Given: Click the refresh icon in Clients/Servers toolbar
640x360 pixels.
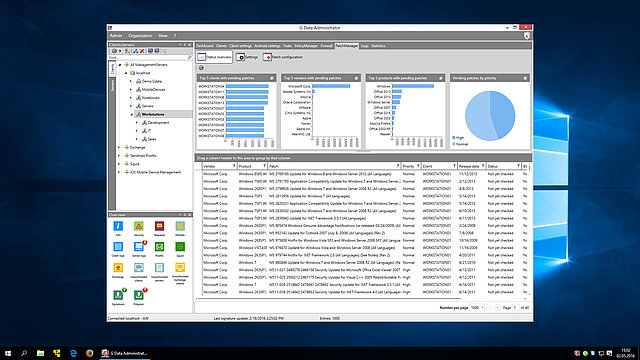Looking at the screenshot, I should [x=114, y=51].
